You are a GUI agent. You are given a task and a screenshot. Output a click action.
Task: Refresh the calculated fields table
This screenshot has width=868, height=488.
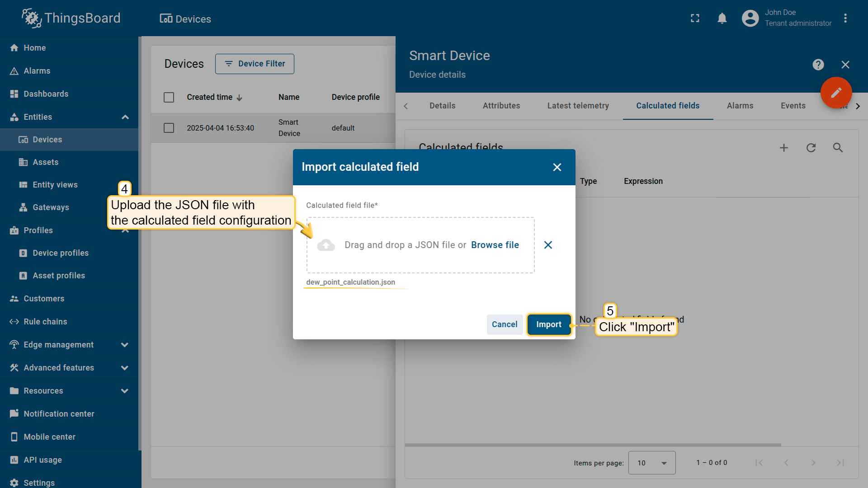[x=811, y=148]
